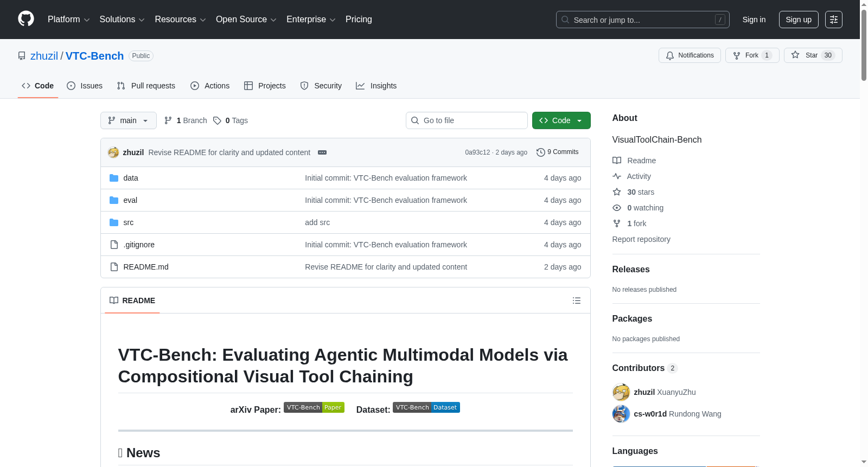Open the GitHub homepage logo
868x467 pixels.
click(x=26, y=19)
